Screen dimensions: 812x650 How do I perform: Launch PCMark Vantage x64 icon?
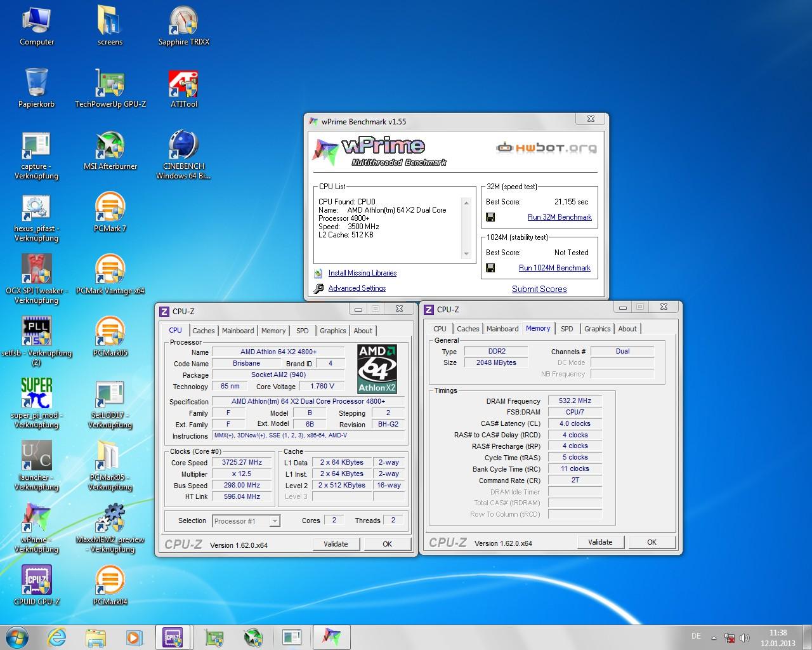[x=110, y=275]
